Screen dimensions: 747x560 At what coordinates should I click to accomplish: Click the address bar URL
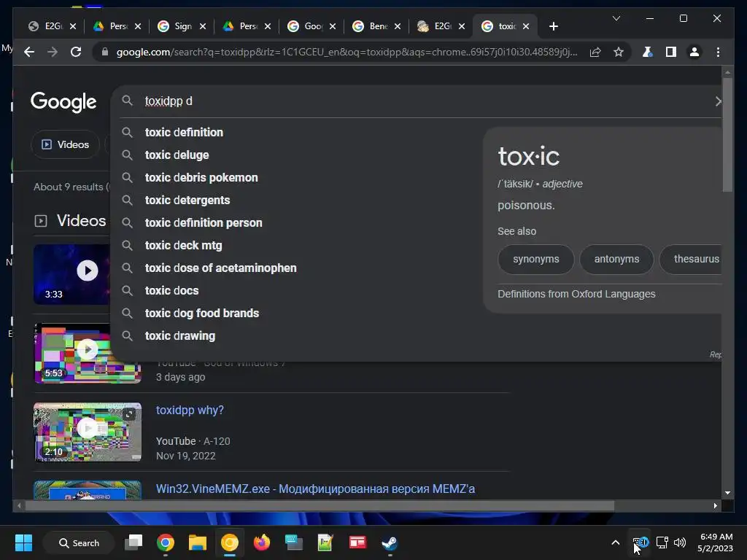347,52
